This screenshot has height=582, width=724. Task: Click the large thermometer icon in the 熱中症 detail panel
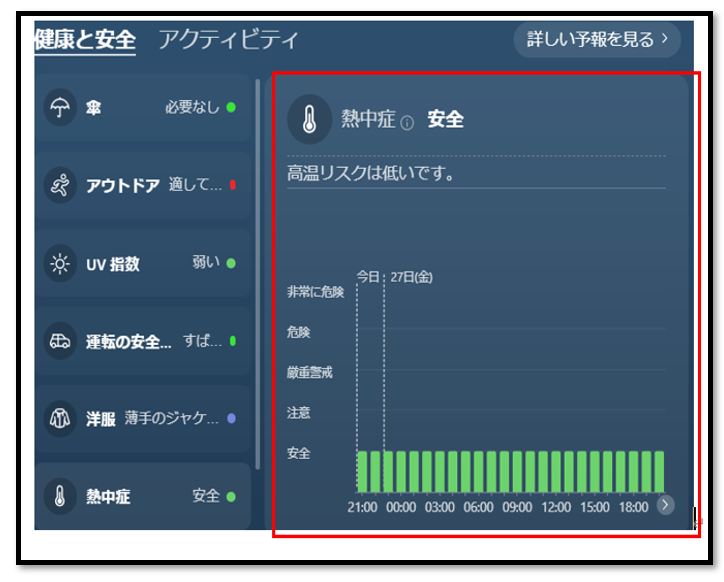tap(309, 120)
